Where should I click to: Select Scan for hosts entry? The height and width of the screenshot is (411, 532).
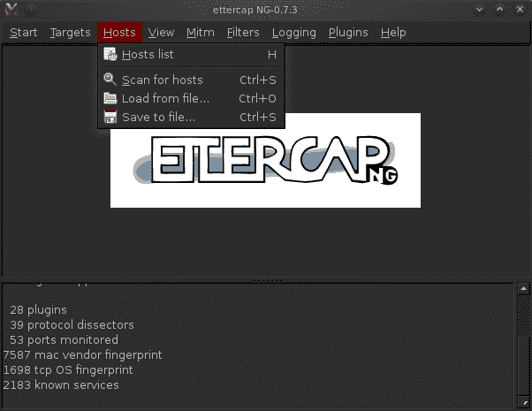tap(191, 80)
